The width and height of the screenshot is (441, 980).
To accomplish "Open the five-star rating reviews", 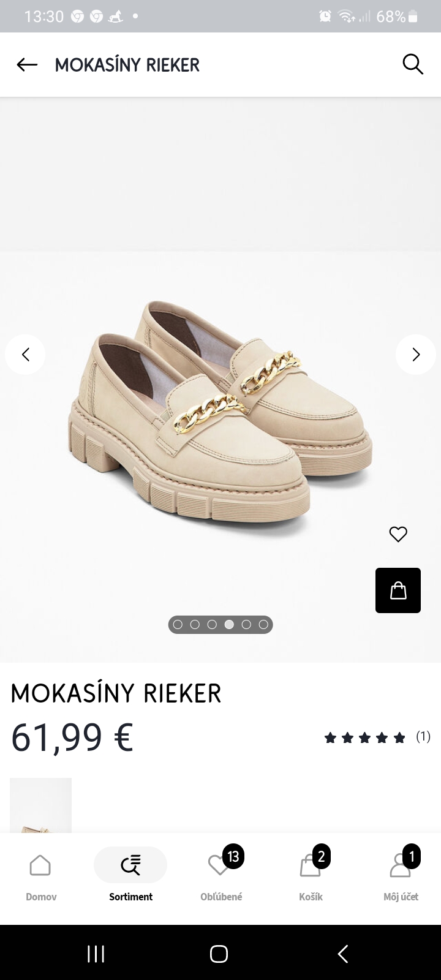I will [x=377, y=737].
